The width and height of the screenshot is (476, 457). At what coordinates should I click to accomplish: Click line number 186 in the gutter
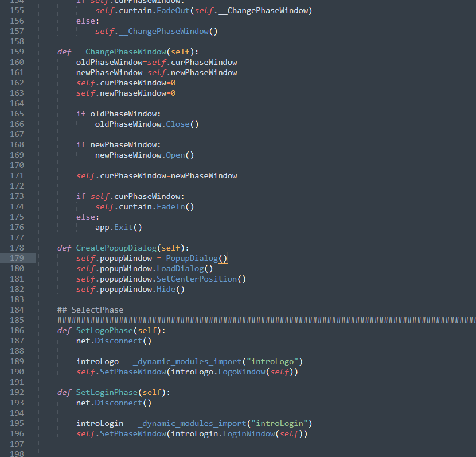[x=17, y=331]
